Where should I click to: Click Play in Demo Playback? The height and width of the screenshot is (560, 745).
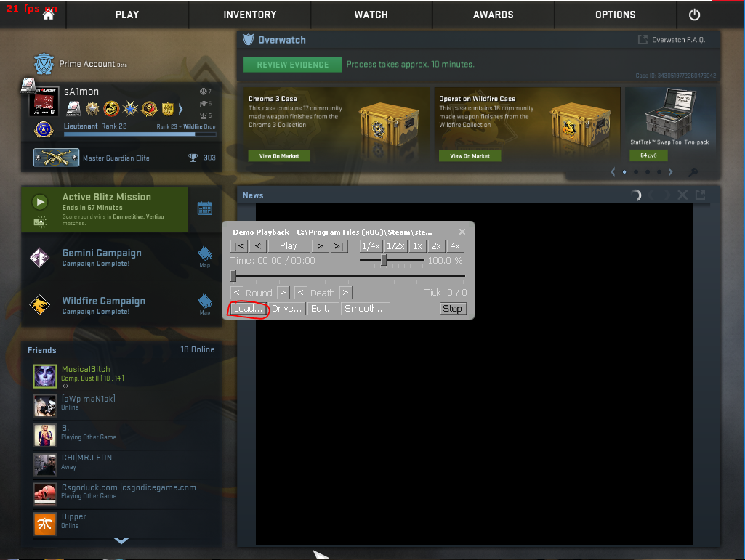[x=289, y=246]
